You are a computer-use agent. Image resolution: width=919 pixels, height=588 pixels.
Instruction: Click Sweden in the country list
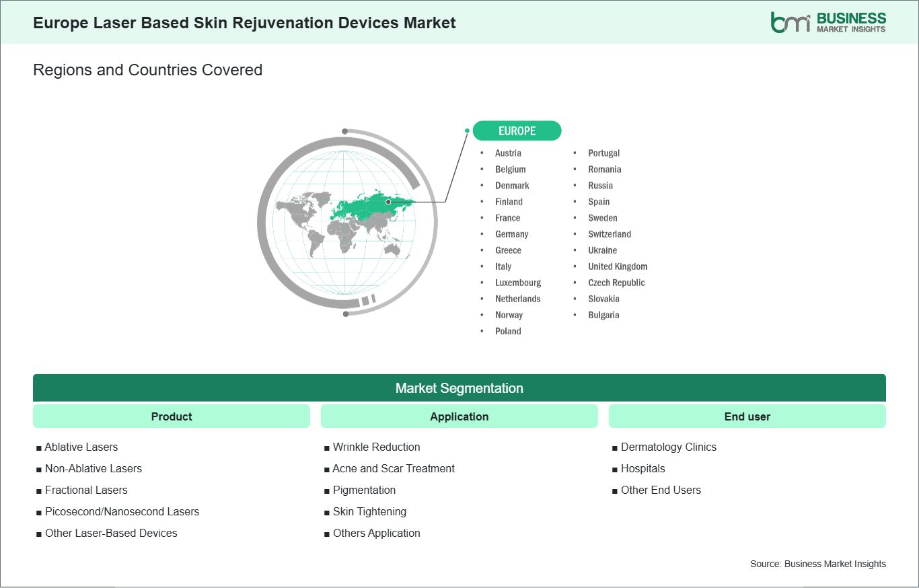[x=602, y=218]
